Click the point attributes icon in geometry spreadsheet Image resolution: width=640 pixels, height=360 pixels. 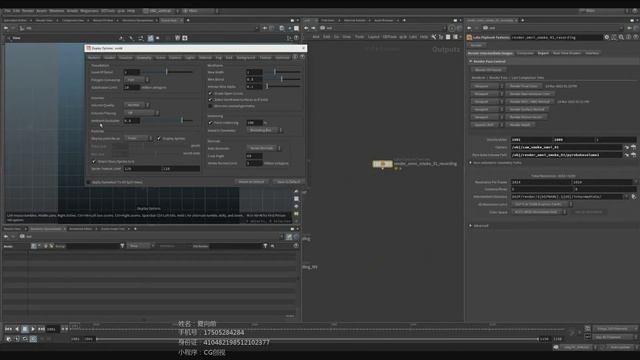pos(34,246)
